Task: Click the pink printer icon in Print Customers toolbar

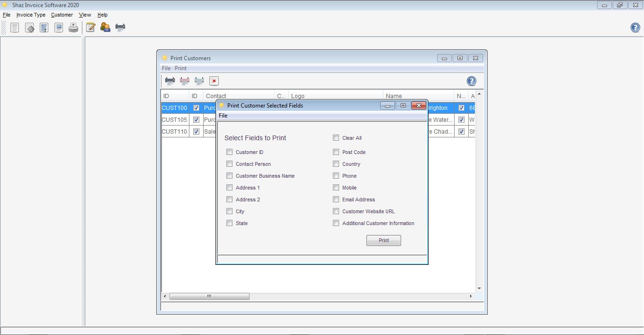Action: (x=185, y=81)
